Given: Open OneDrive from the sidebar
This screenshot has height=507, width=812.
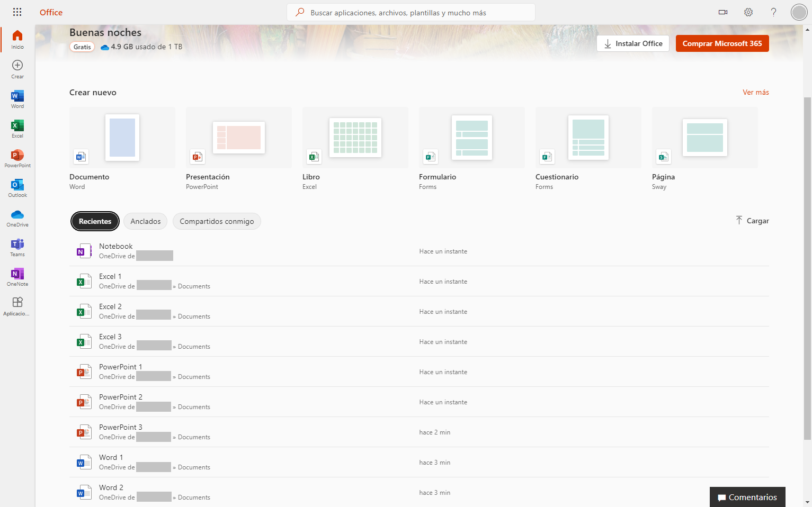Looking at the screenshot, I should coord(17,217).
